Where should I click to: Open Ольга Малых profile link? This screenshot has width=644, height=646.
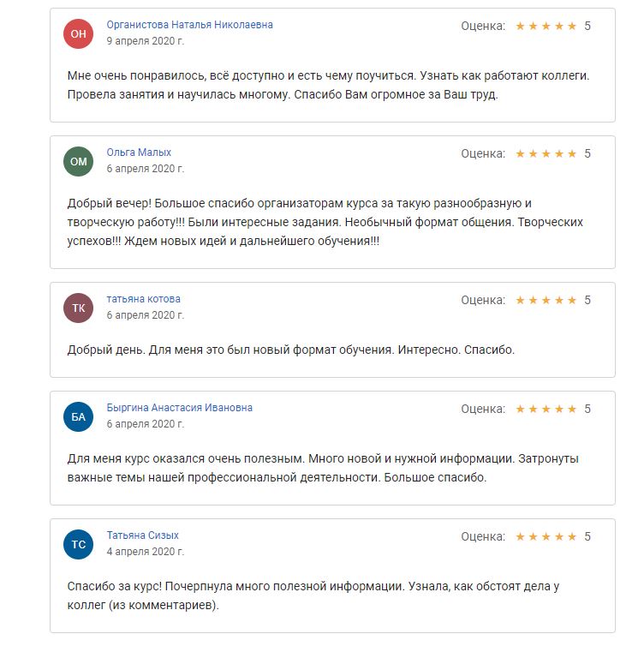[x=139, y=153]
